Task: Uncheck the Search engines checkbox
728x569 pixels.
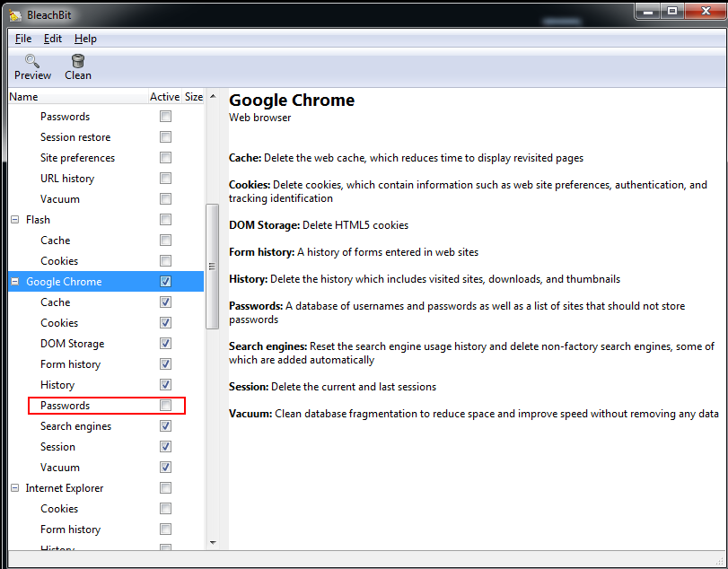Action: pos(165,426)
